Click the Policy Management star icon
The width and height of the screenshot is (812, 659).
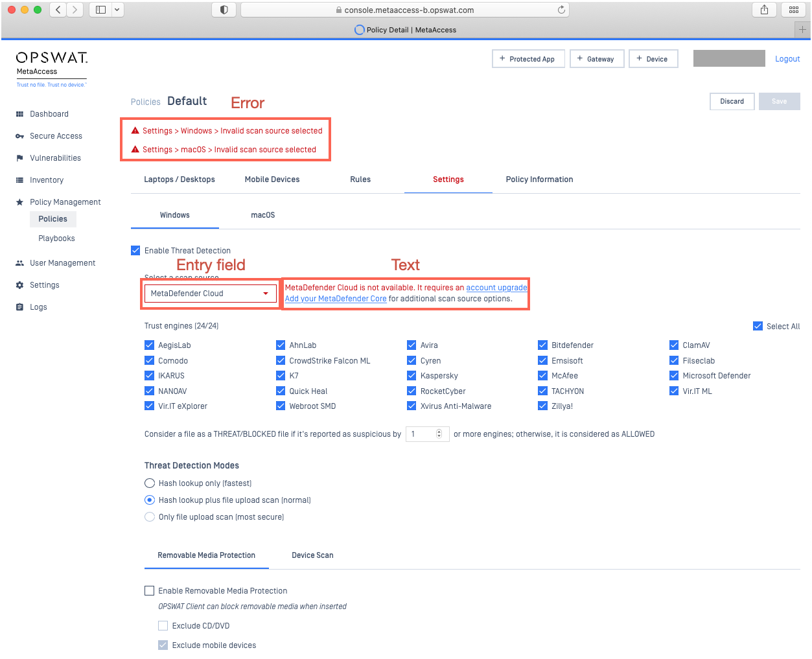pyautogui.click(x=19, y=202)
